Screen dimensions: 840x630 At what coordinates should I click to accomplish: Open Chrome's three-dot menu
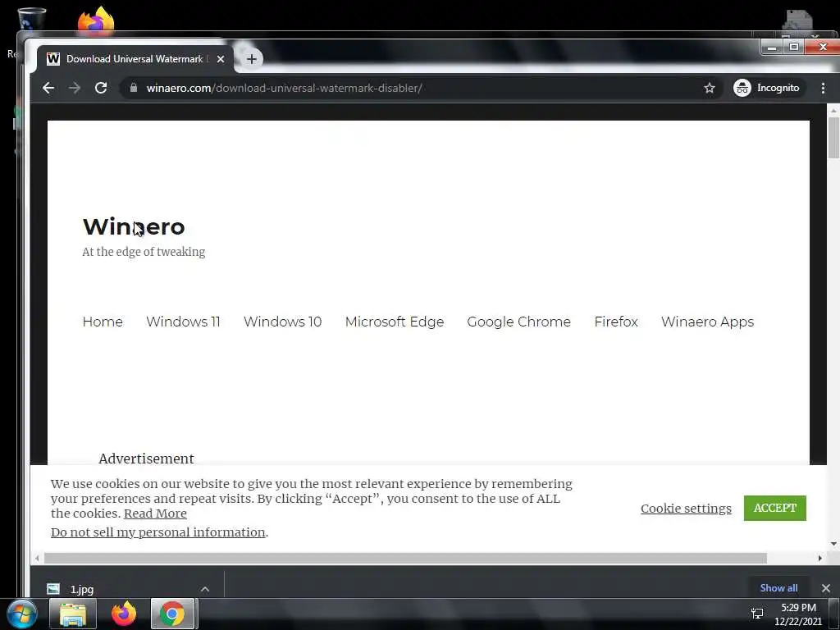pos(823,88)
